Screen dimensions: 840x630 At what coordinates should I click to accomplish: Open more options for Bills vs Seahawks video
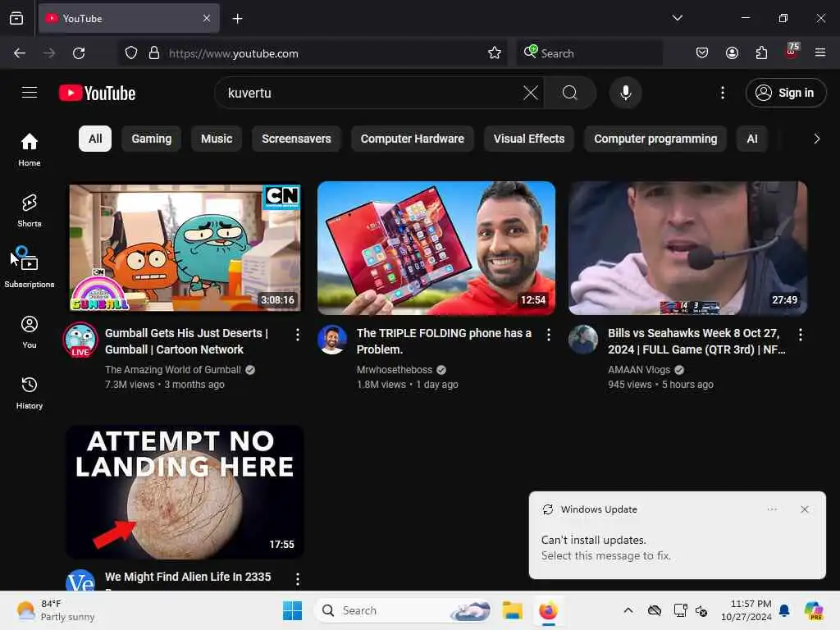point(801,335)
